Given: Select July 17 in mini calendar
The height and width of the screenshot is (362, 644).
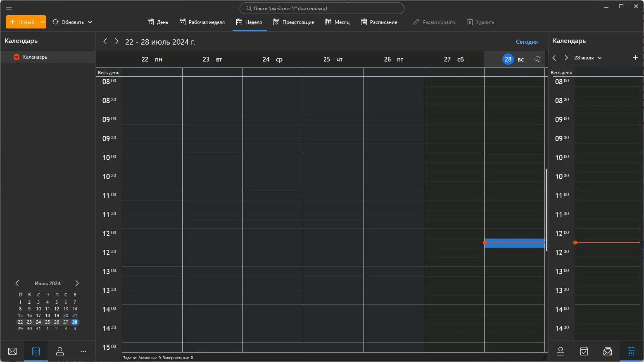Looking at the screenshot, I should point(38,315).
